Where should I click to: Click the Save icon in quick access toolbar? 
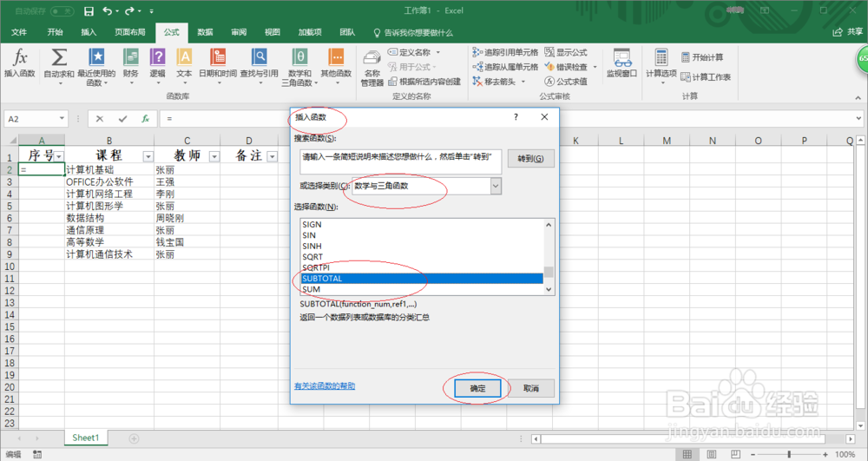click(x=89, y=11)
